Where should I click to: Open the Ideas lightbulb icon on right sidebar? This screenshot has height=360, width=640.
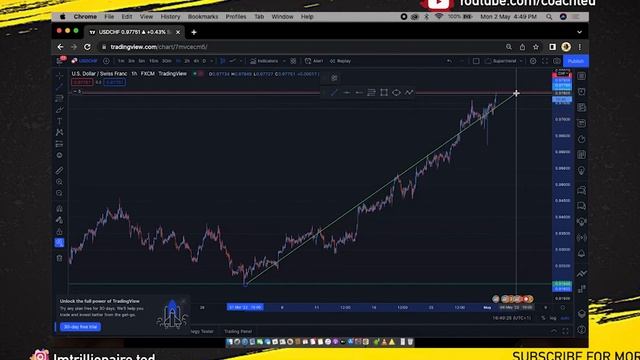(x=582, y=171)
